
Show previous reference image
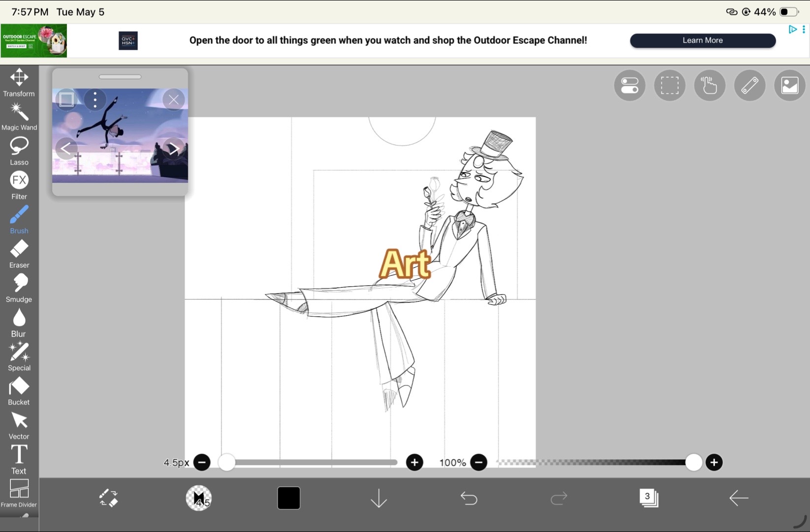point(65,148)
